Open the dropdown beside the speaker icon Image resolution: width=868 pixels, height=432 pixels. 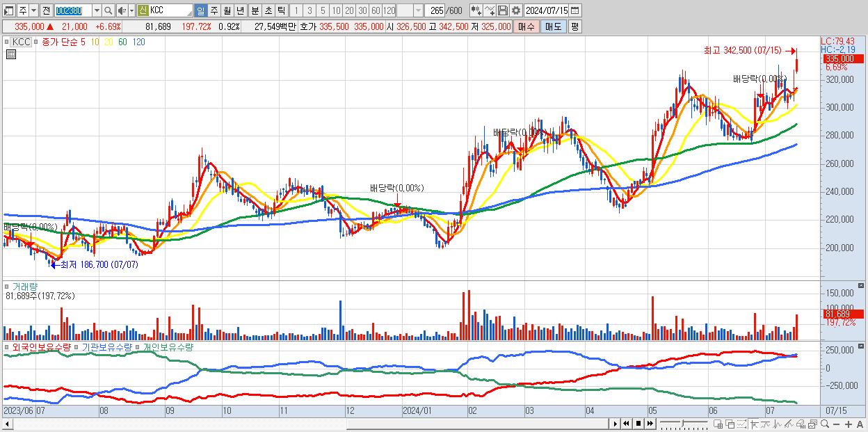131,10
